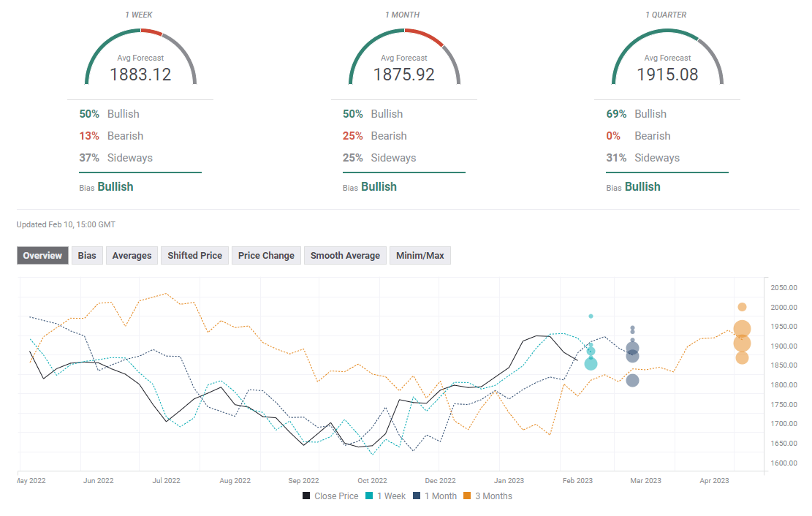Click the 69% Bullish label under 1 Quarter
The image size is (812, 516).
(x=636, y=114)
